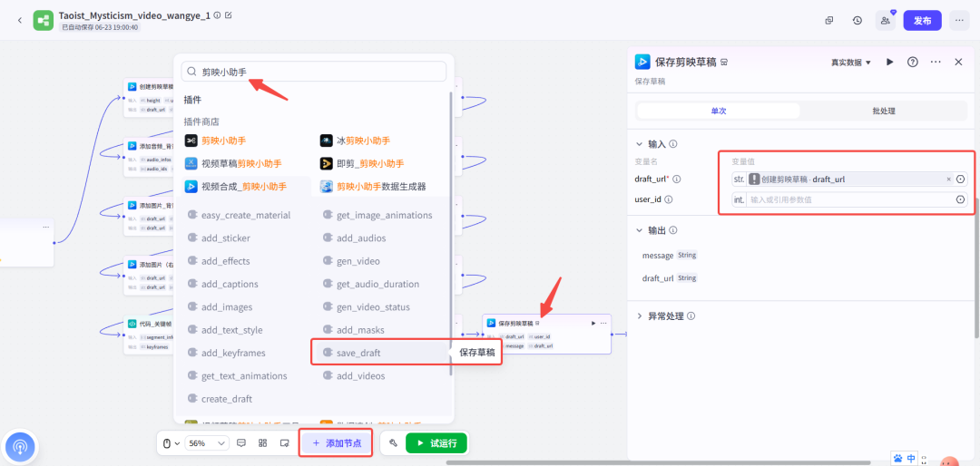Open the header more options menu
This screenshot has height=466, width=980.
pos(959,20)
